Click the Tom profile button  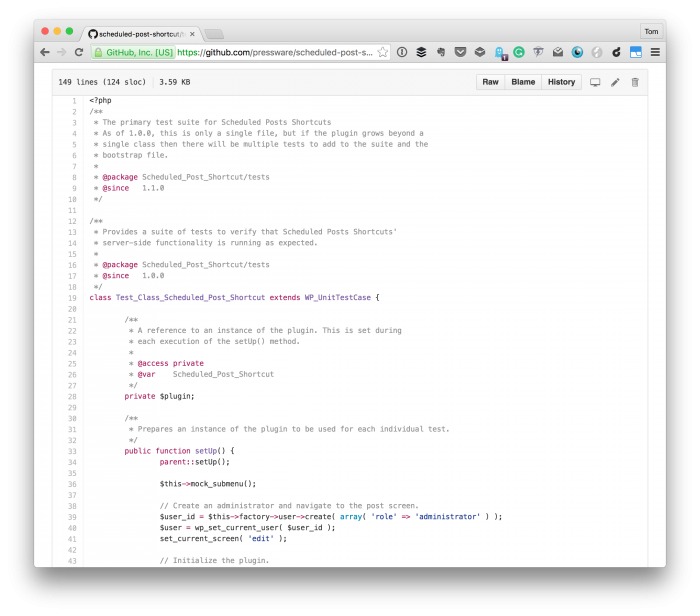click(651, 32)
